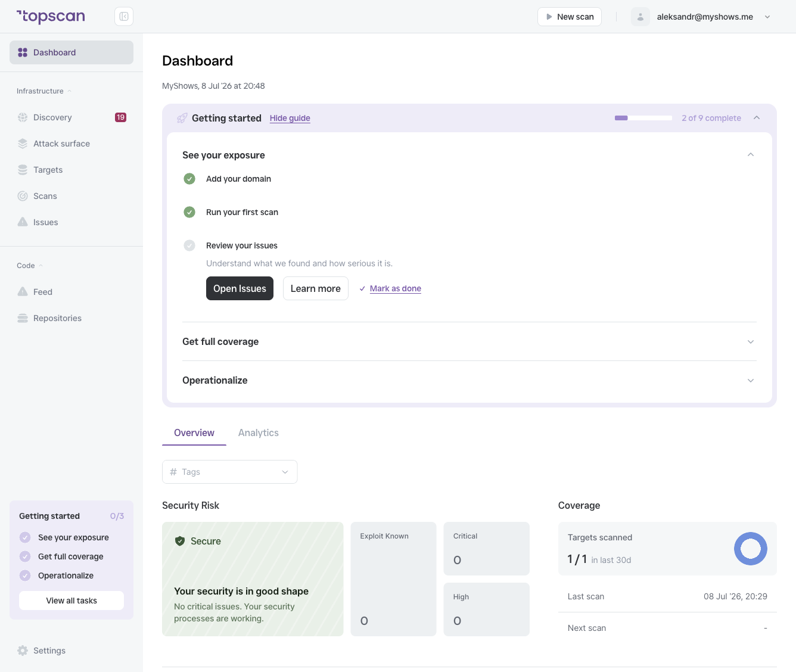
Task: Collapse the See your exposure section
Action: tap(751, 155)
